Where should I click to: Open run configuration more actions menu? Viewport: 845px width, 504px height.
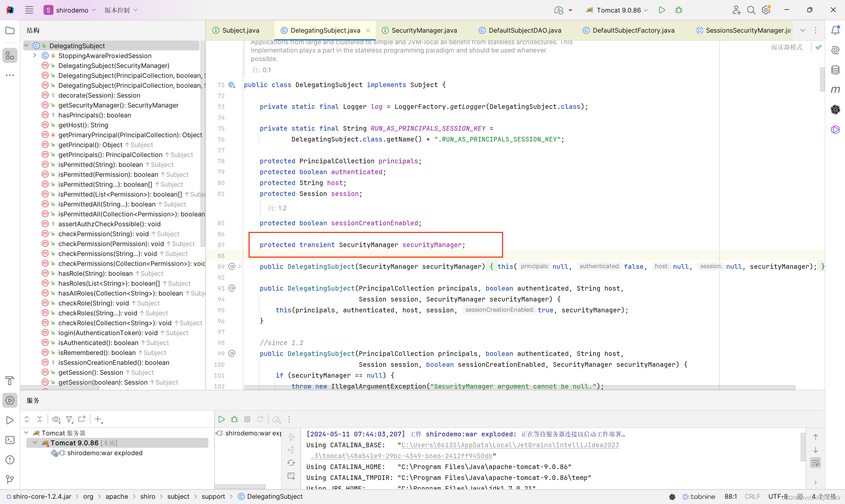(696, 10)
